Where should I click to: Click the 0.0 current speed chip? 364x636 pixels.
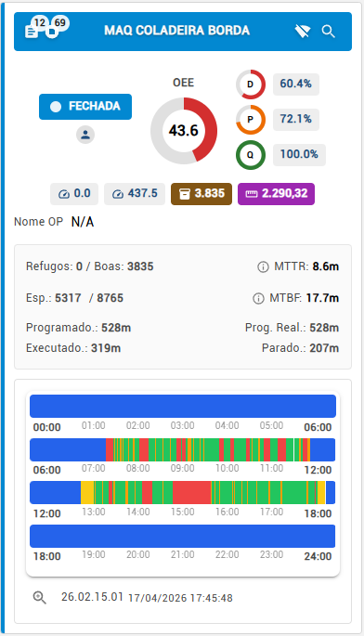(74, 193)
